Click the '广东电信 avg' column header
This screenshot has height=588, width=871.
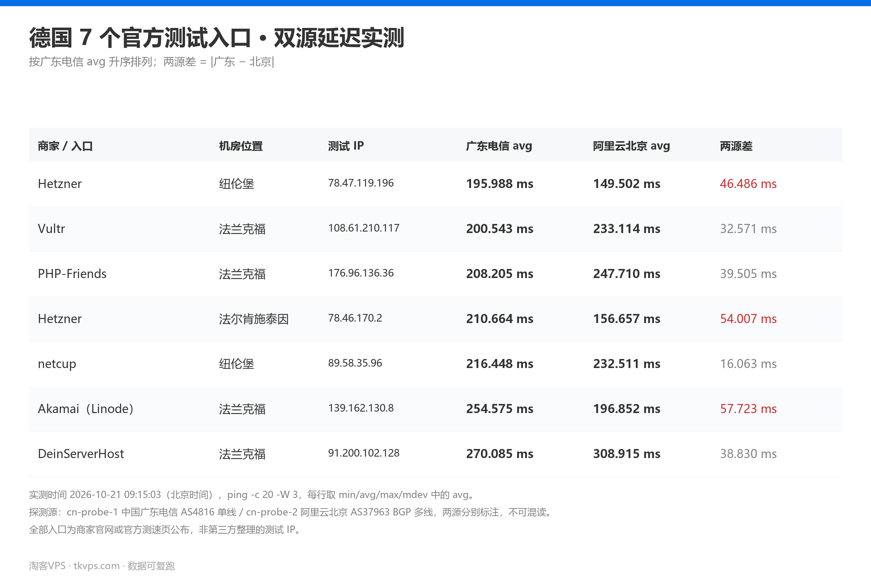point(499,146)
